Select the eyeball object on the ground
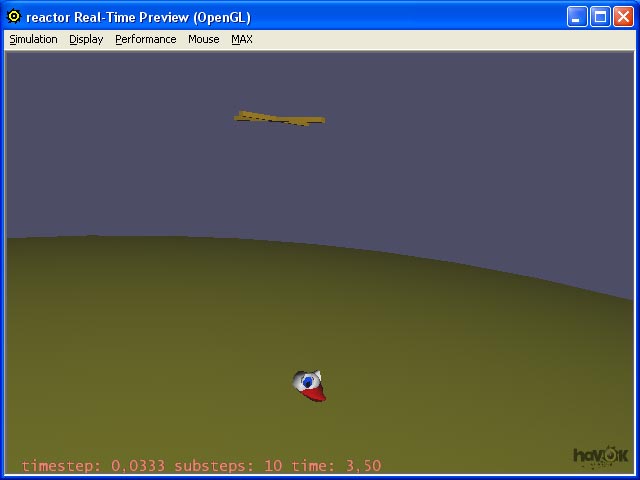 pos(308,383)
